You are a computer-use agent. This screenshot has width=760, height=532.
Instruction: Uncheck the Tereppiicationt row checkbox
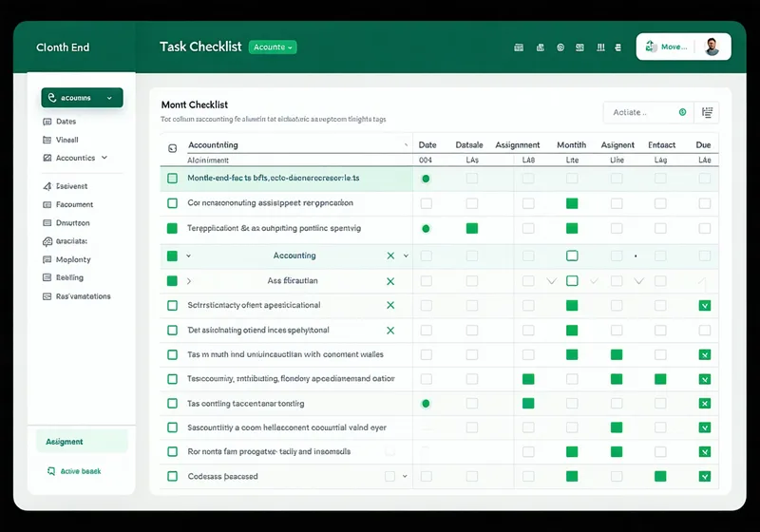pyautogui.click(x=172, y=228)
